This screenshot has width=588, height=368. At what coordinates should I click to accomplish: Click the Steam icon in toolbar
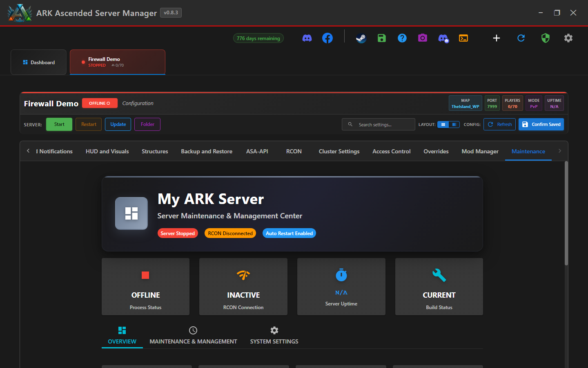tap(361, 38)
